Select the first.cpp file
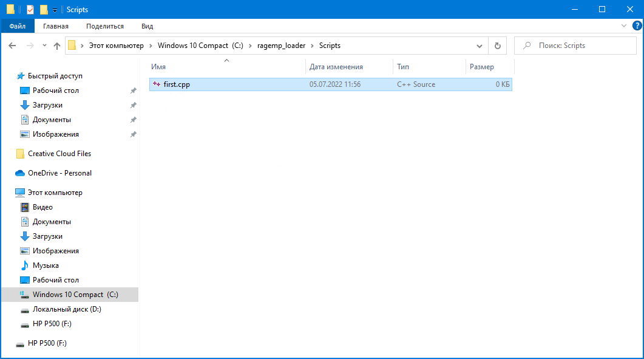 point(331,84)
